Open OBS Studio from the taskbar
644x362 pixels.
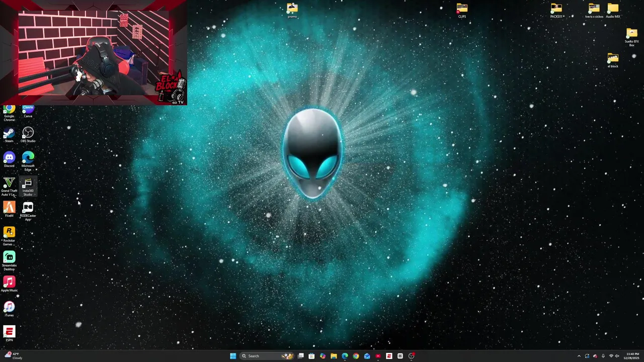(411, 356)
